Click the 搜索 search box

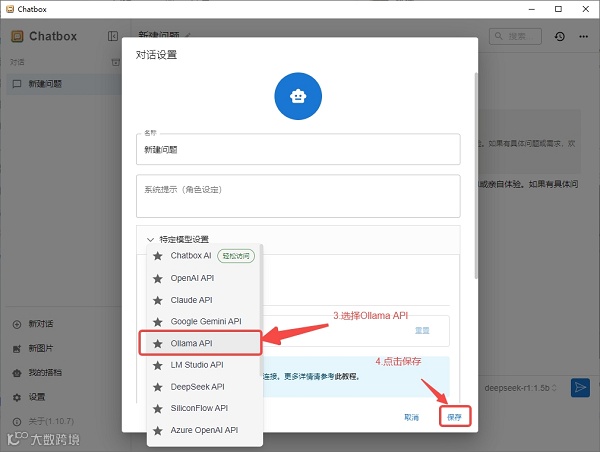tap(515, 36)
